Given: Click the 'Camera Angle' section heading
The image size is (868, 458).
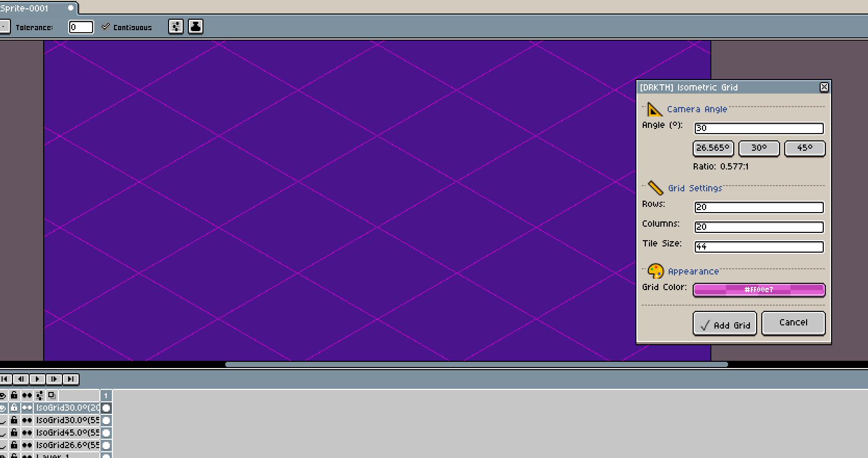Looking at the screenshot, I should point(697,109).
